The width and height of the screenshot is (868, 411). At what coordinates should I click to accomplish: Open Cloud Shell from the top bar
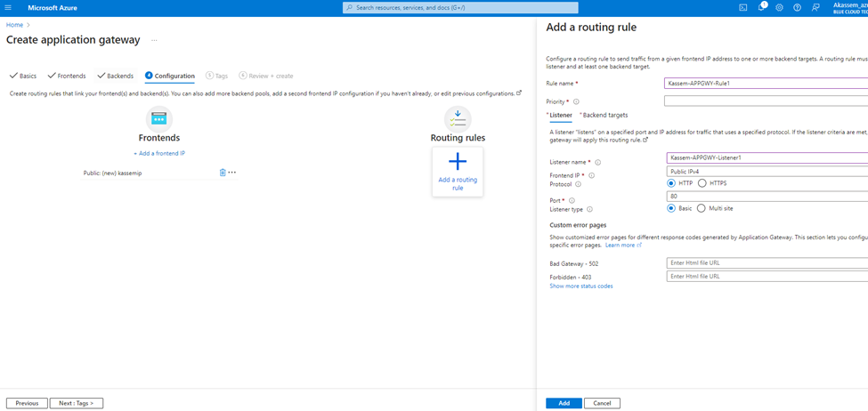coord(742,8)
